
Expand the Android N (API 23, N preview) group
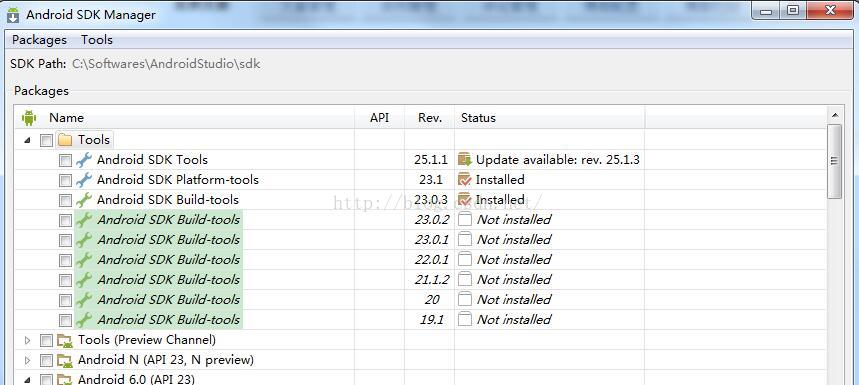coord(27,360)
